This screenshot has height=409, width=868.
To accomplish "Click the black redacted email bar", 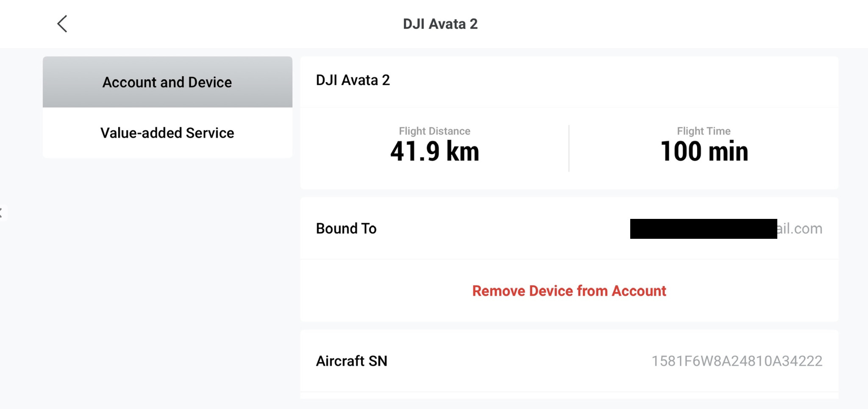I will click(x=704, y=229).
